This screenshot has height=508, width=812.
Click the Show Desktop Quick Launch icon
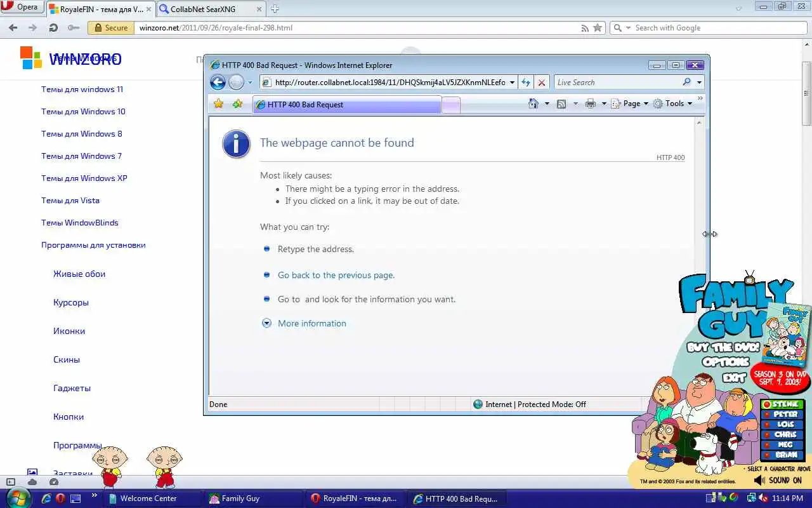point(75,498)
